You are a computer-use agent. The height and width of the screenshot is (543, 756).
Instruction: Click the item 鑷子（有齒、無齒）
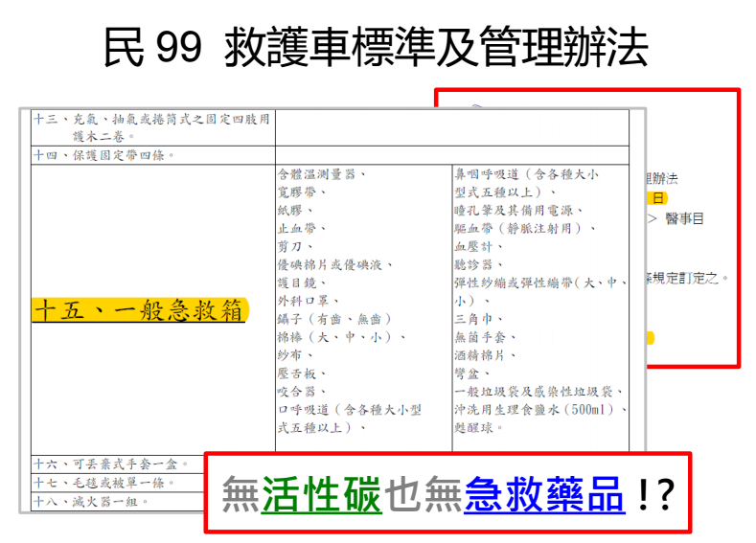[334, 319]
